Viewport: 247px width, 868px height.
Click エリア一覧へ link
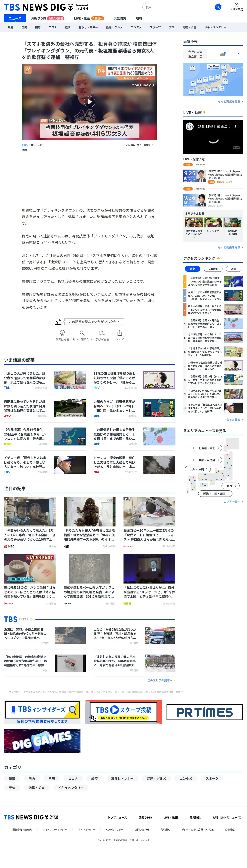pos(233,502)
